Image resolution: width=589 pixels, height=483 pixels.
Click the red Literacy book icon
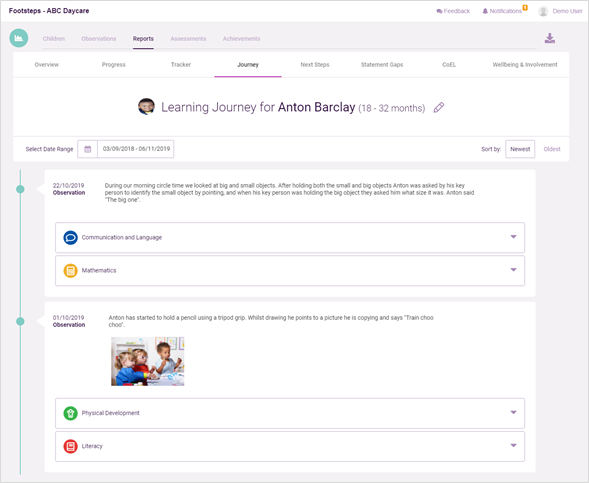tap(70, 446)
